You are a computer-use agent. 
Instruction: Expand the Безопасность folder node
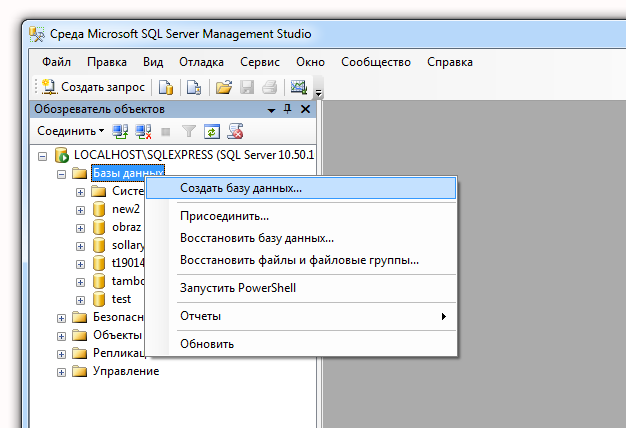[x=61, y=318]
